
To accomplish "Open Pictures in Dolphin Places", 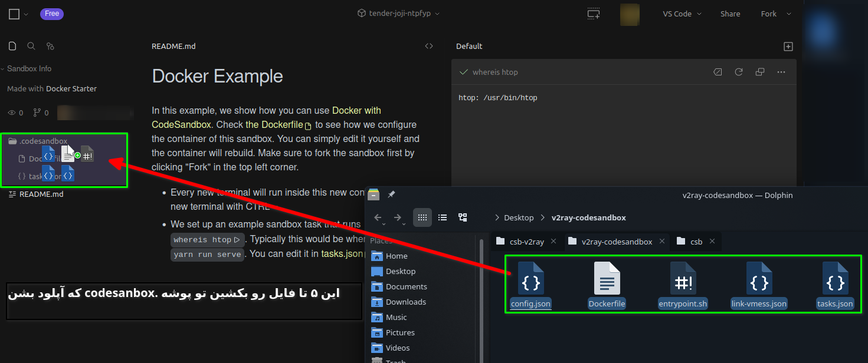I will [x=393, y=333].
